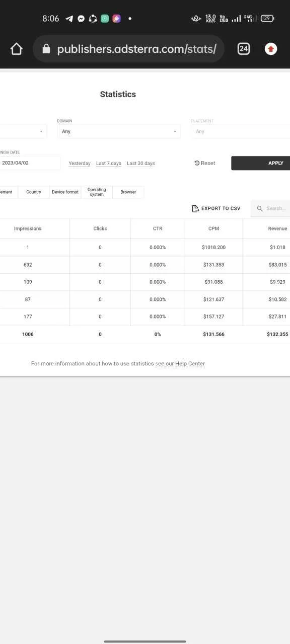Choose the Last 30 days shortcut
The image size is (290, 644).
pyautogui.click(x=141, y=164)
